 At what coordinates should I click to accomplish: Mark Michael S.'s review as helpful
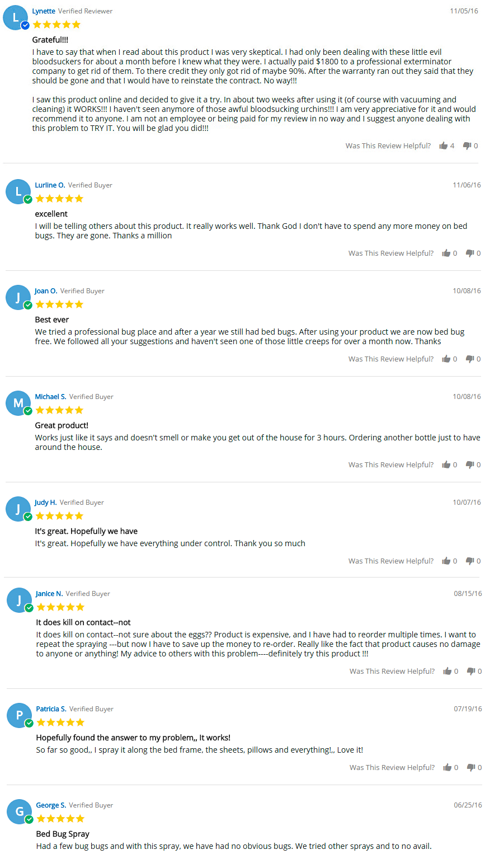pyautogui.click(x=446, y=464)
